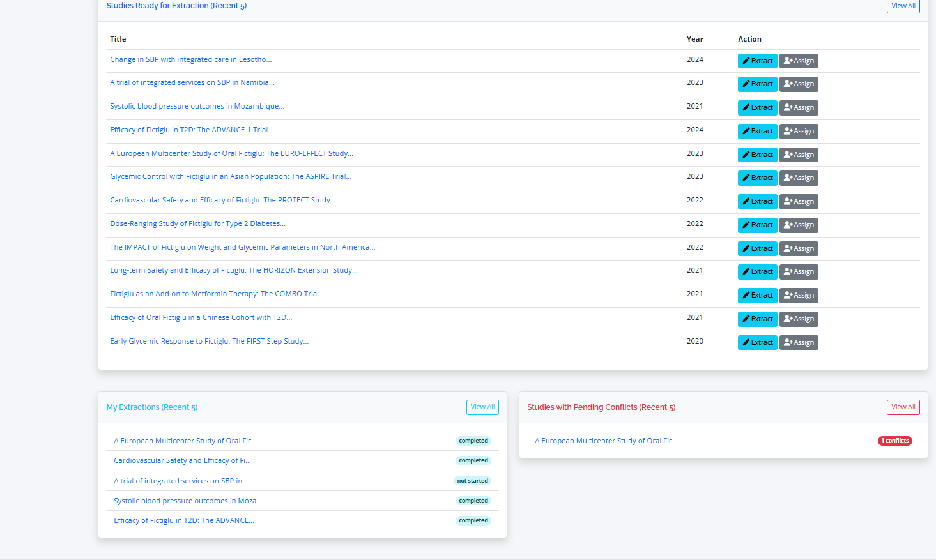Open the Dose-Ranging Study of Fictiglu link
936x560 pixels.
(x=197, y=223)
